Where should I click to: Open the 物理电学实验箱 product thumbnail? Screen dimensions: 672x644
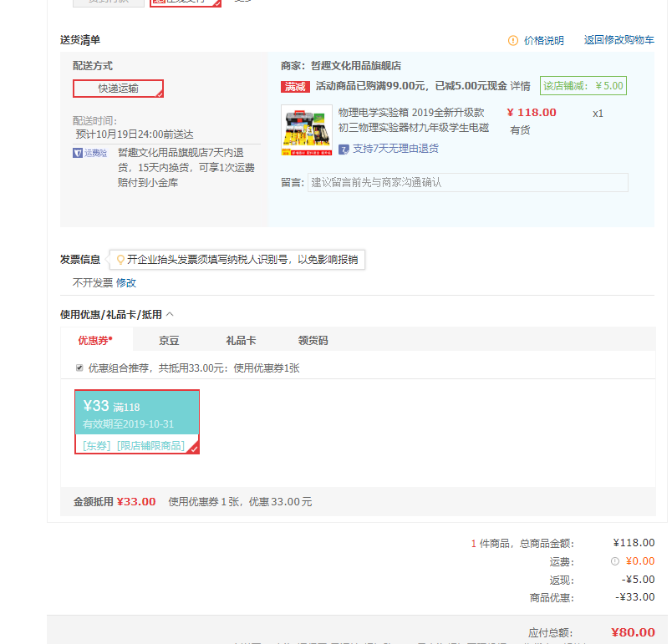(x=307, y=130)
